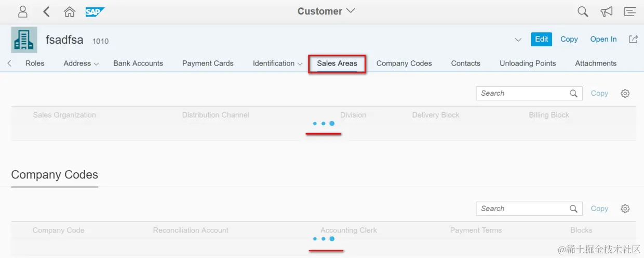Go back with the back arrow

[x=47, y=11]
